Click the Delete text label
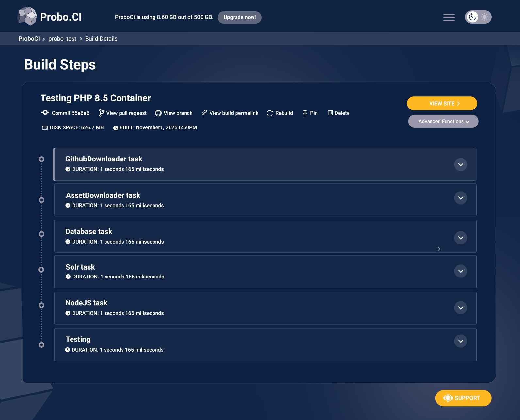The image size is (520, 420). (342, 113)
